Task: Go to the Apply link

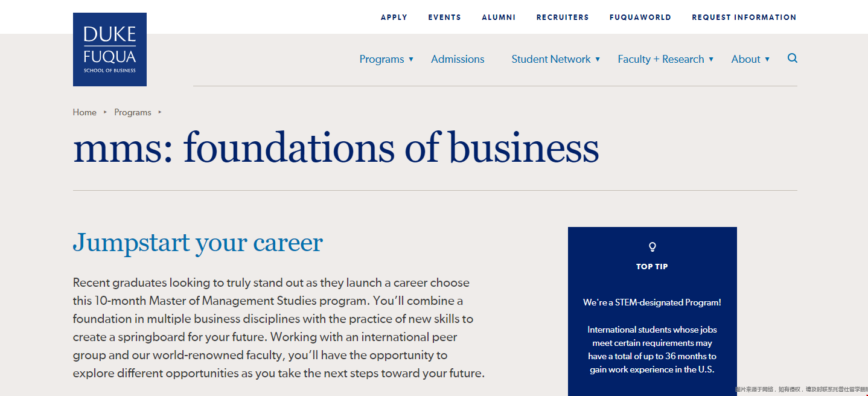Action: (394, 18)
